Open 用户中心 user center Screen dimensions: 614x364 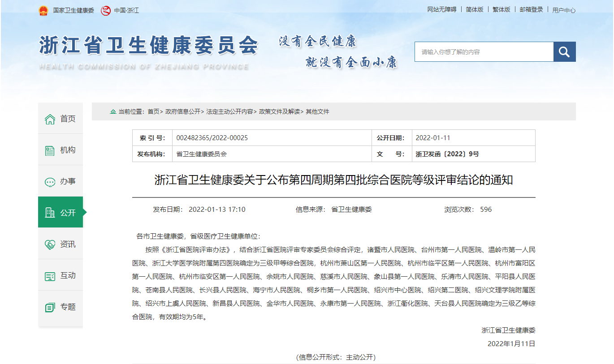click(x=564, y=10)
